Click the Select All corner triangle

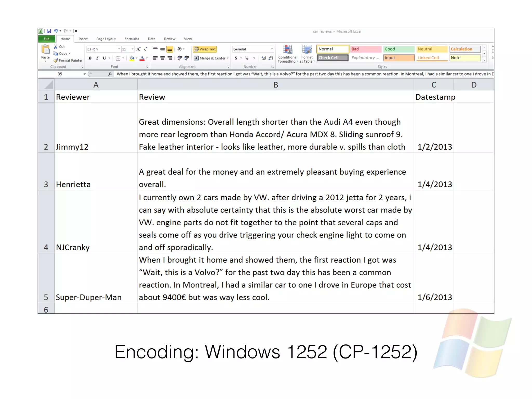click(49, 85)
